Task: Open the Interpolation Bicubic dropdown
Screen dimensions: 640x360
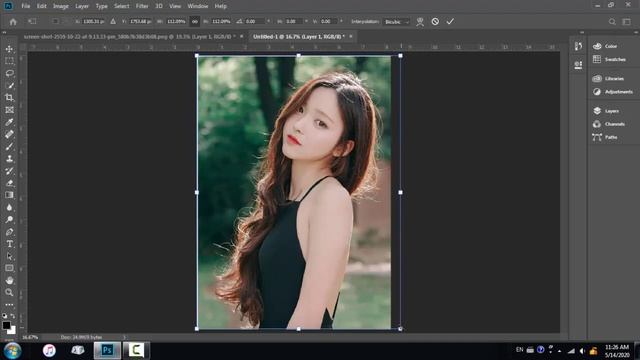Action: pos(396,22)
